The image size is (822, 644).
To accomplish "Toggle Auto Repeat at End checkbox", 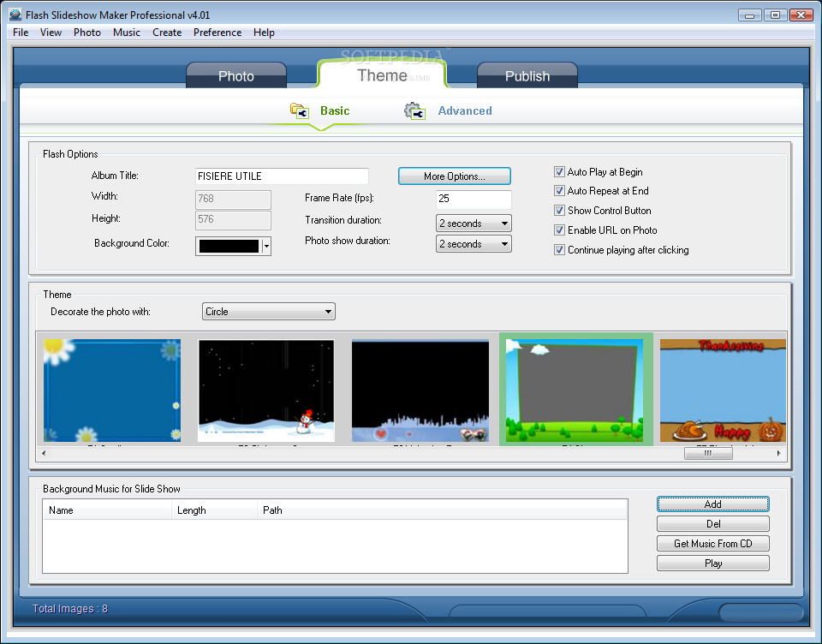I will click(559, 191).
